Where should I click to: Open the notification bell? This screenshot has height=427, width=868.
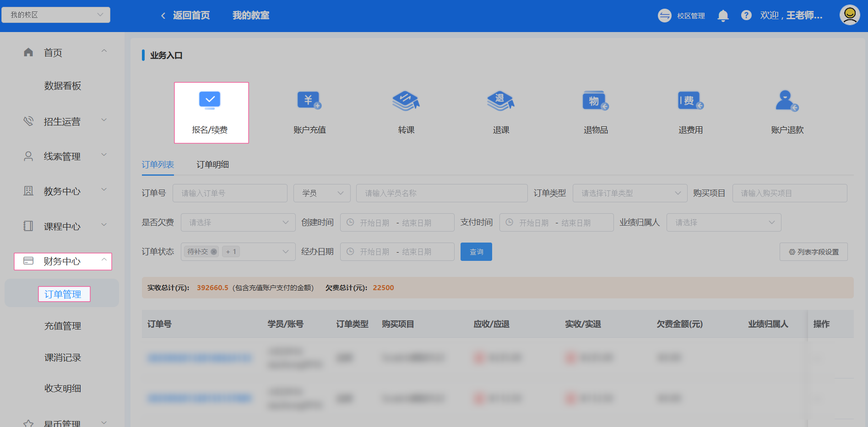pyautogui.click(x=723, y=16)
